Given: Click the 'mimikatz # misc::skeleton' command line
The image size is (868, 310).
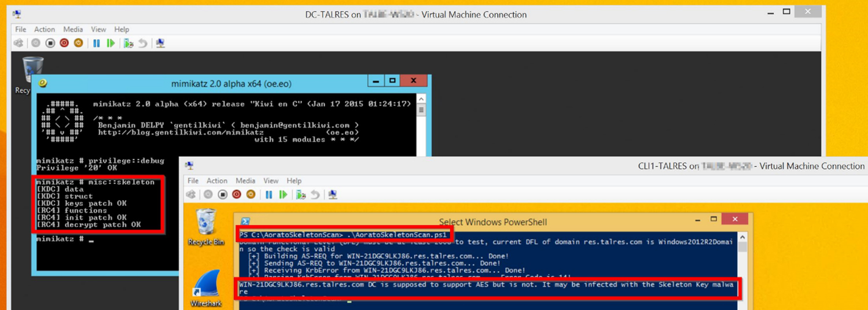Looking at the screenshot, I should click(x=95, y=182).
